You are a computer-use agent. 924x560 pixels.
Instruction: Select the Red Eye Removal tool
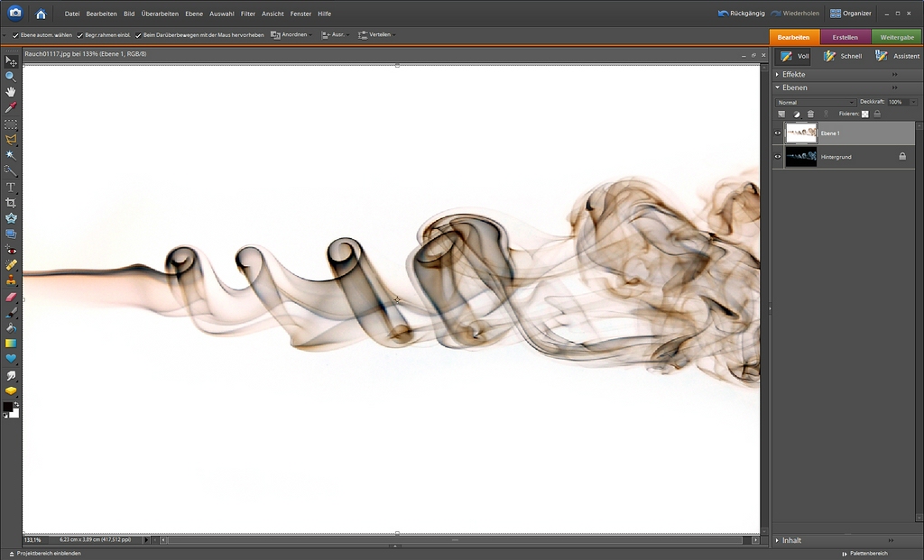pyautogui.click(x=11, y=251)
